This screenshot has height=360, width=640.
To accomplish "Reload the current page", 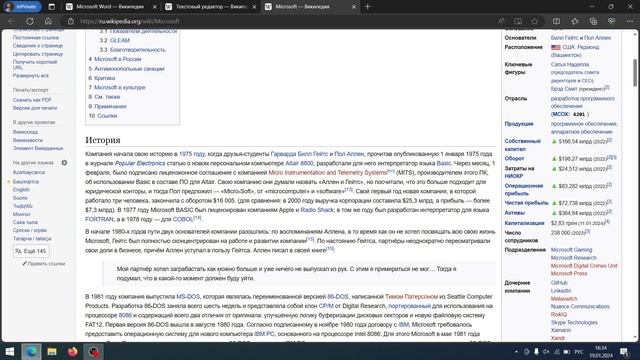I will (30, 21).
